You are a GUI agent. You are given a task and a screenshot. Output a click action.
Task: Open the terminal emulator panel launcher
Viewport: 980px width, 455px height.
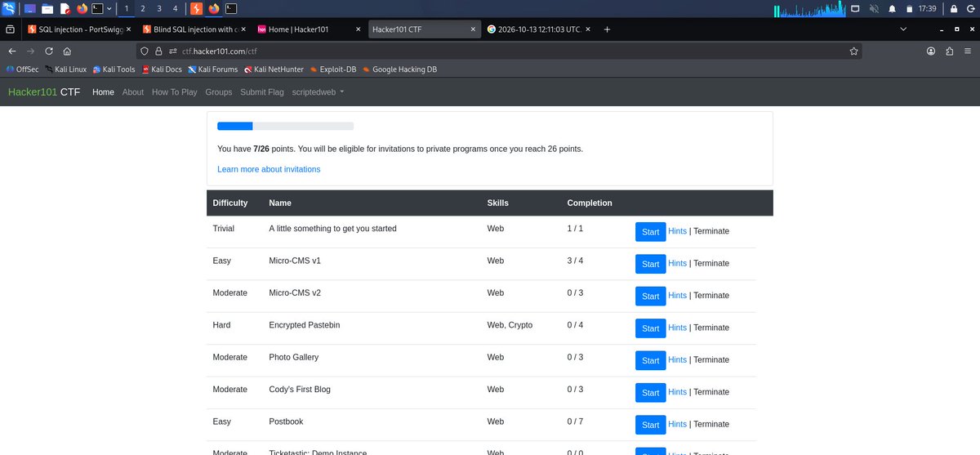pyautogui.click(x=98, y=8)
